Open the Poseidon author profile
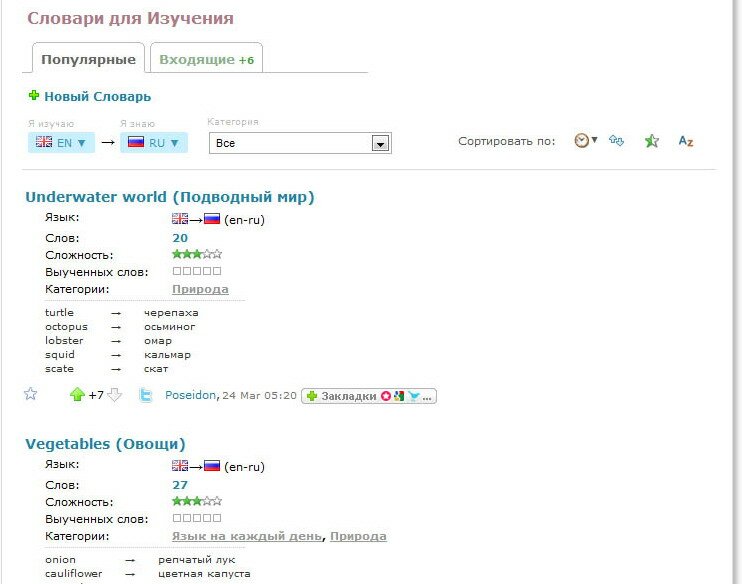This screenshot has height=584, width=742. pyautogui.click(x=190, y=395)
